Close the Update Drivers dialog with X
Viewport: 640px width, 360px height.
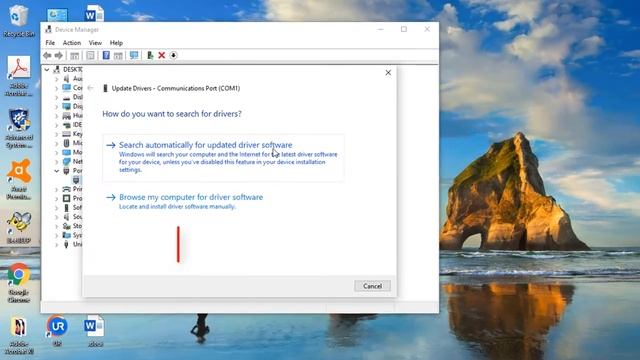click(388, 73)
